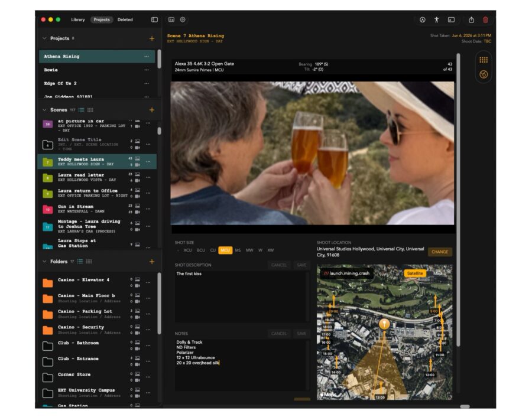Click the video count icon on Gun in Stream
The width and height of the screenshot is (532, 417).
[x=137, y=212]
